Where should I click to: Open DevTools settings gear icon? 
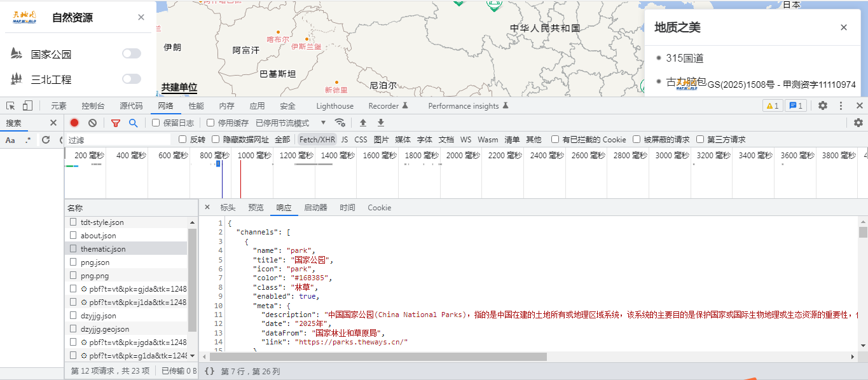click(823, 105)
